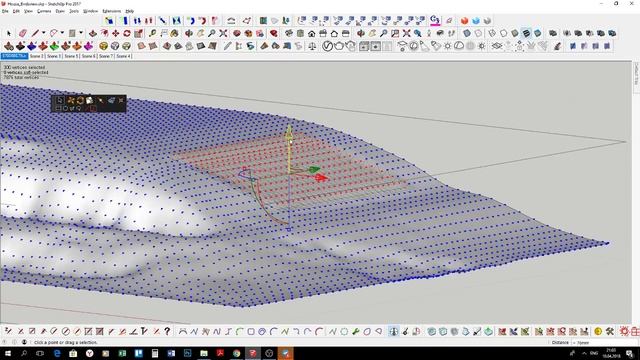The width and height of the screenshot is (640, 360).
Task: Select the Move tool with red arrows
Action: [x=116, y=33]
